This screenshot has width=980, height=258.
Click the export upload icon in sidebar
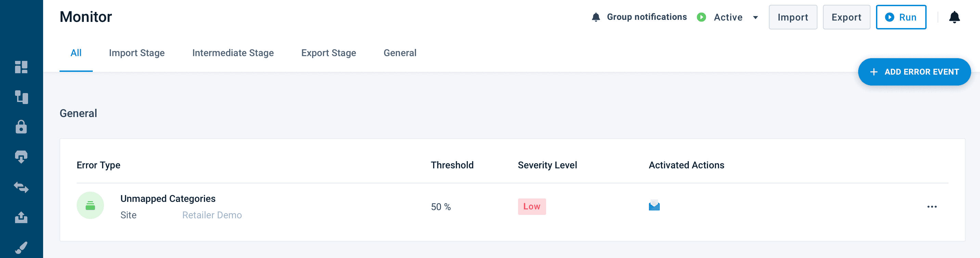21,217
